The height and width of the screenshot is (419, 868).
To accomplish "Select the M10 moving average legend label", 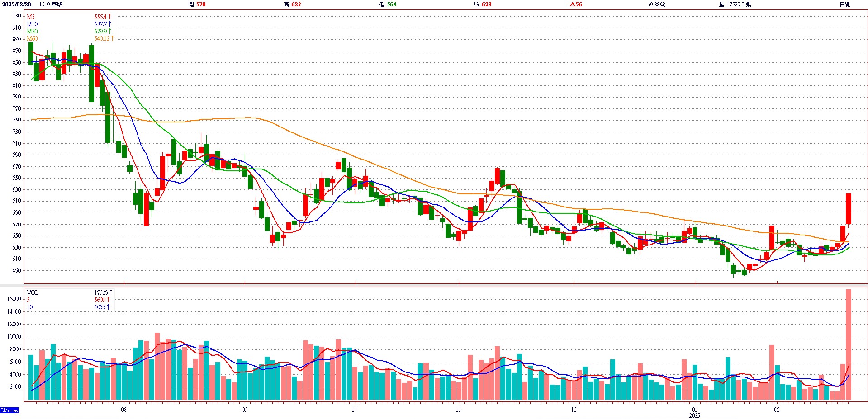I will pos(32,24).
